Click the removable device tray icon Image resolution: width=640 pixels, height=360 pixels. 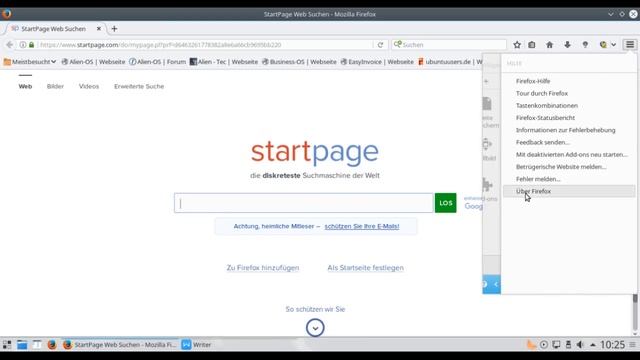pyautogui.click(x=568, y=345)
